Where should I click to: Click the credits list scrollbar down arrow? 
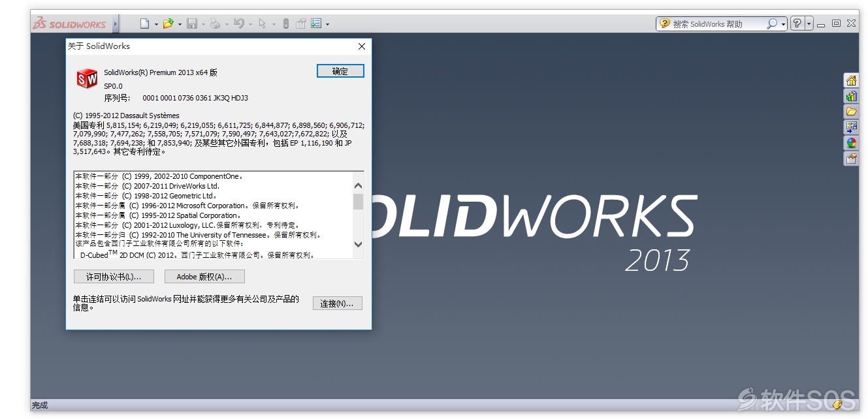click(358, 245)
